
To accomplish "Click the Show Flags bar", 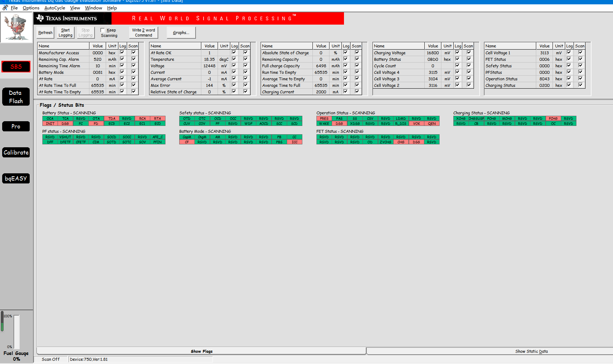I will click(201, 351).
